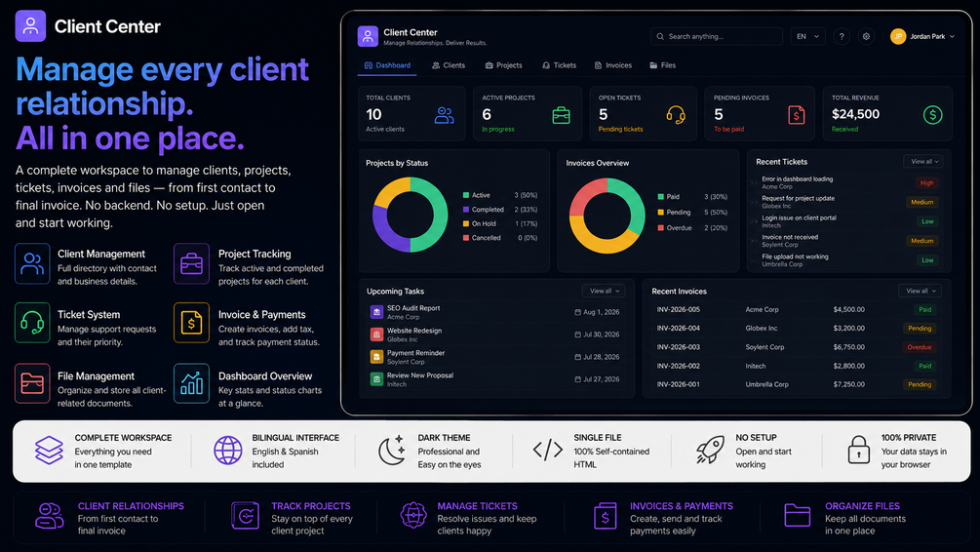Click the help question mark icon
The width and height of the screenshot is (980, 552).
click(842, 37)
